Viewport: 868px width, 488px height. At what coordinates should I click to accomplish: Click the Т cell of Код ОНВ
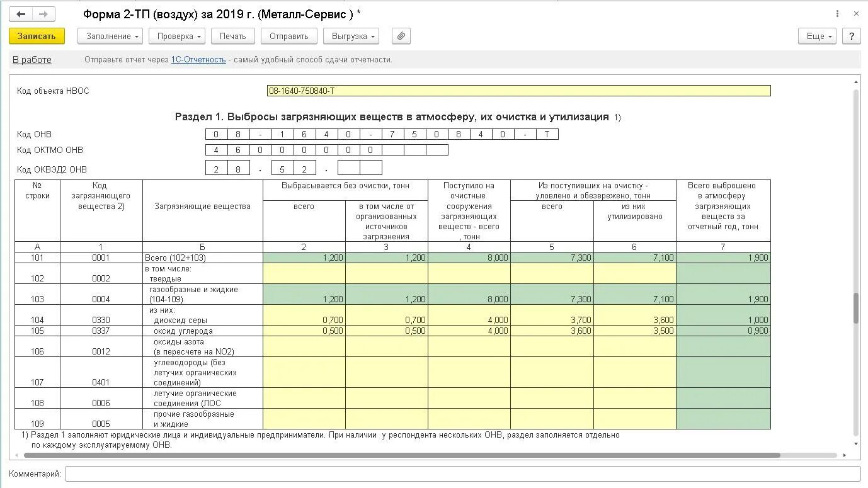pyautogui.click(x=547, y=134)
